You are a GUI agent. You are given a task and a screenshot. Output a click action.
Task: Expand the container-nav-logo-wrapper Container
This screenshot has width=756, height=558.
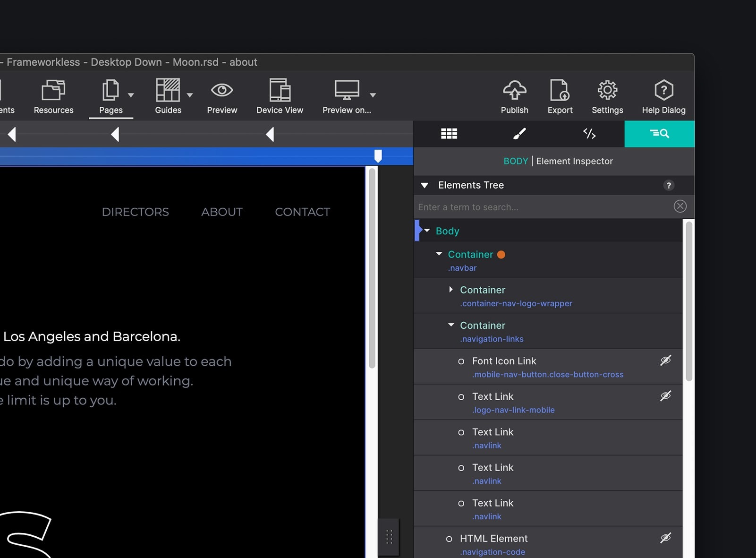pyautogui.click(x=451, y=290)
